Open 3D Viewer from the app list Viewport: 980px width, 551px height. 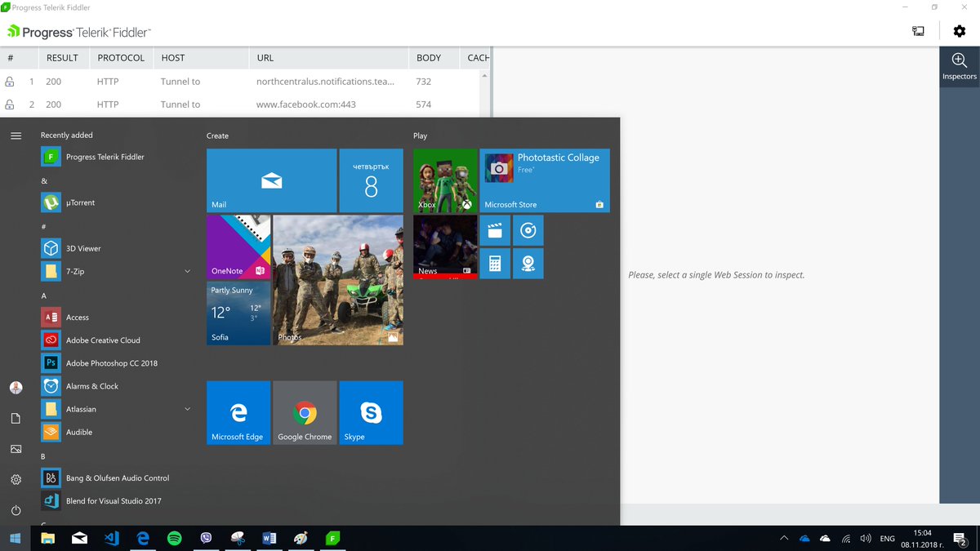point(117,248)
